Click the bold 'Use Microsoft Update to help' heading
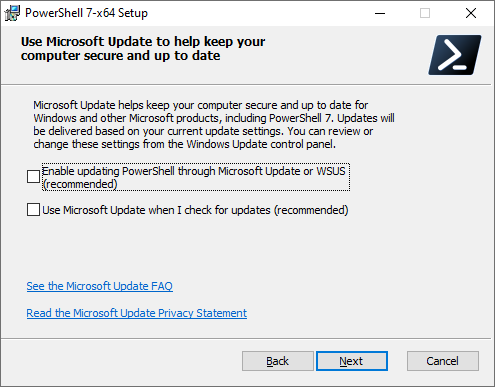This screenshot has height=387, width=495. pos(143,49)
